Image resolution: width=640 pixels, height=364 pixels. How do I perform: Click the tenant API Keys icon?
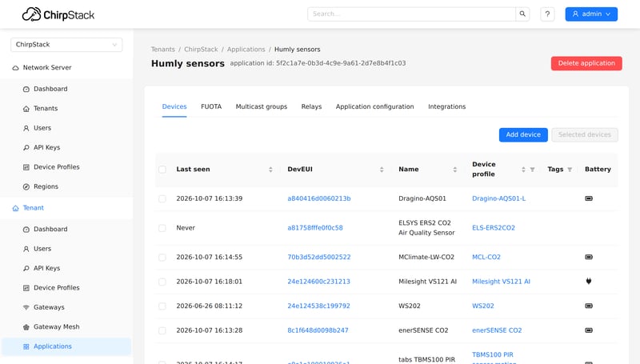(26, 269)
